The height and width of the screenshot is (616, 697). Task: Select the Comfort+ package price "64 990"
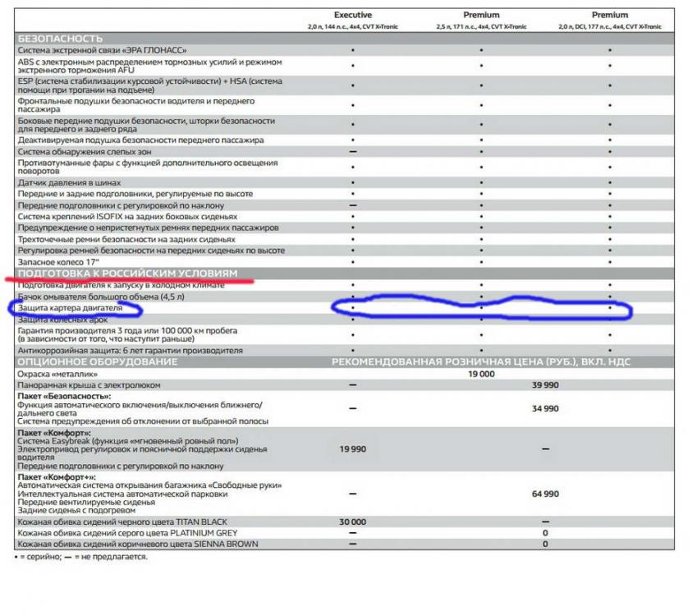(x=545, y=494)
